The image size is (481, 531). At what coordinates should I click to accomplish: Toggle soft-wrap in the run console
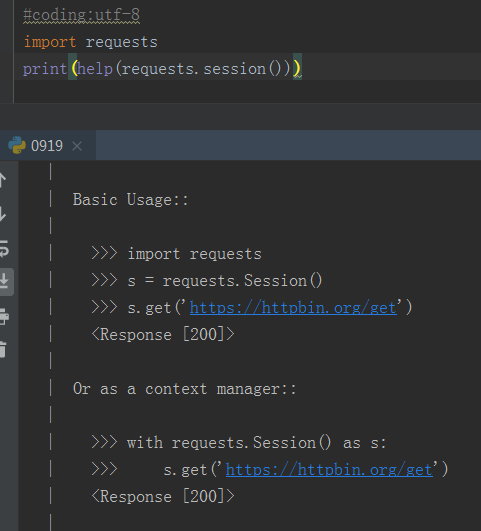pyautogui.click(x=3, y=249)
